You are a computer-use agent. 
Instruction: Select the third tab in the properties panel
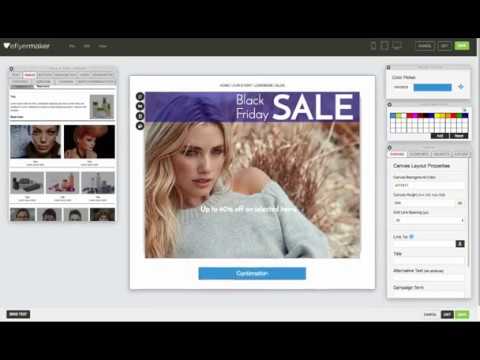[441, 154]
